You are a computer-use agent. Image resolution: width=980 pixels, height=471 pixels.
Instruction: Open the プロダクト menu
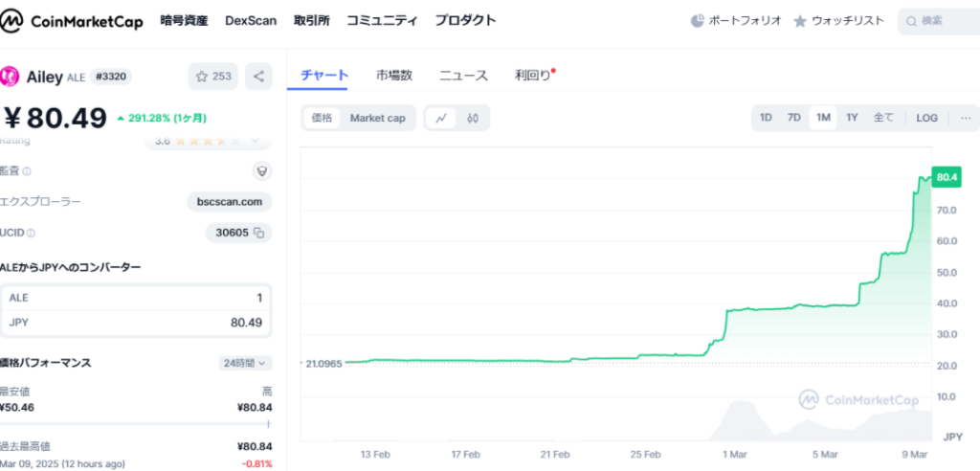tap(466, 21)
